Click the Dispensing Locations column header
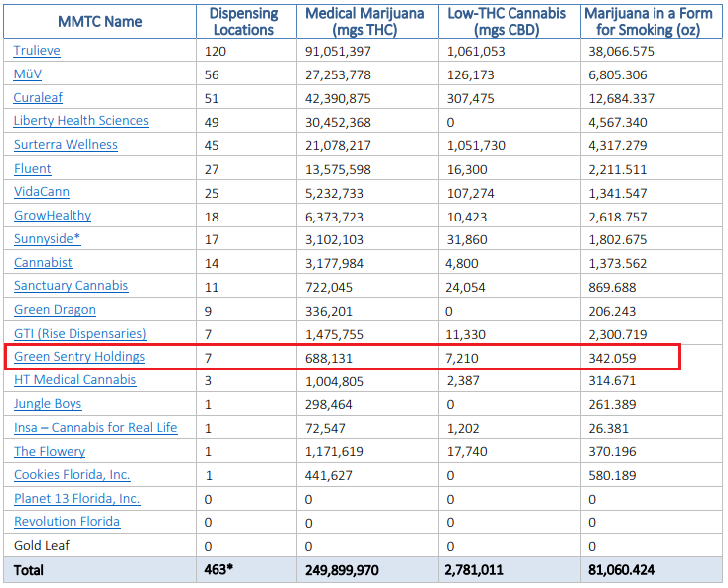This screenshot has height=588, width=728. pyautogui.click(x=246, y=22)
